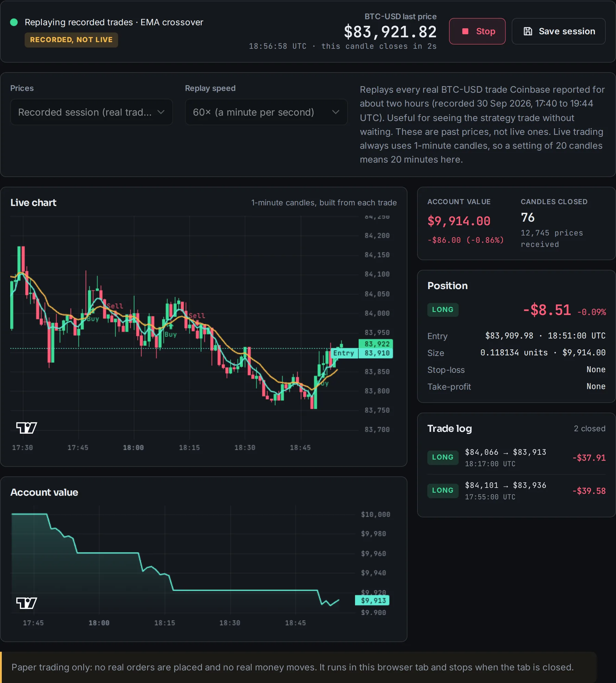Click the "2 closed" trade count

click(589, 429)
